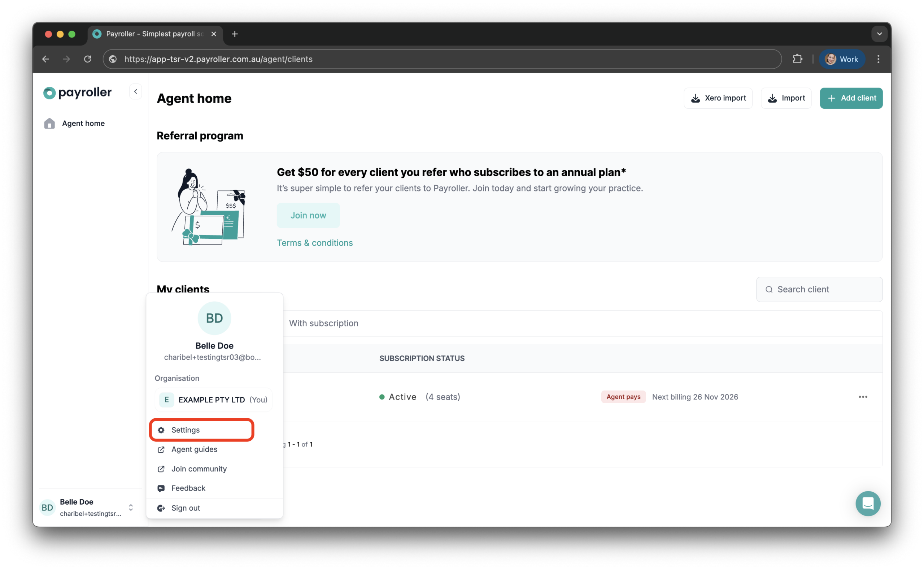Click the referral program illustration

coord(208,207)
